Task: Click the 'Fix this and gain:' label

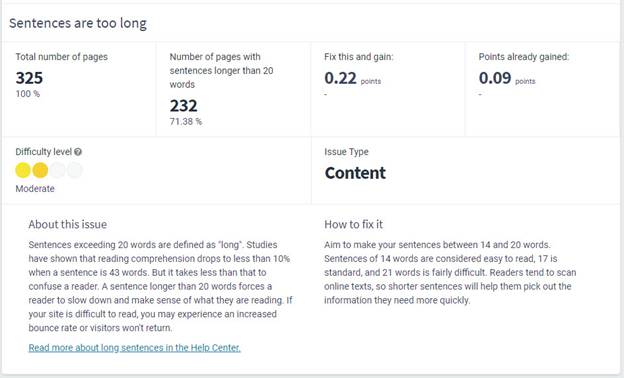Action: click(x=359, y=57)
